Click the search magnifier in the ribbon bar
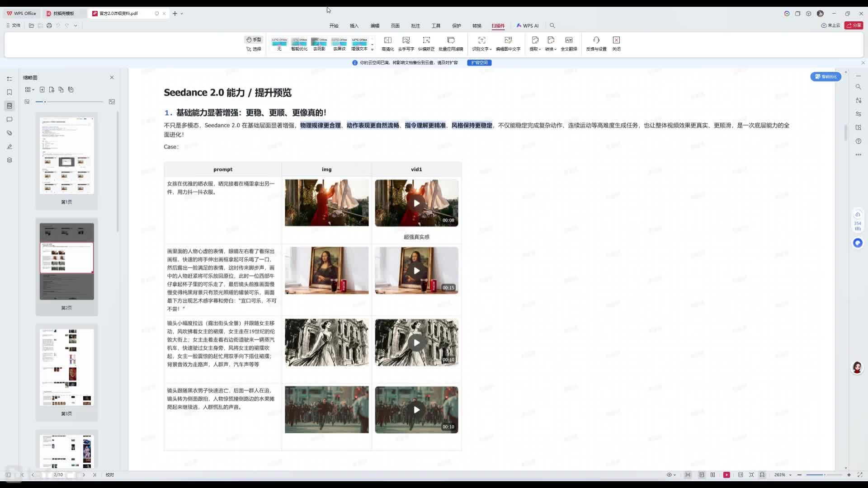The image size is (868, 488). point(552,26)
